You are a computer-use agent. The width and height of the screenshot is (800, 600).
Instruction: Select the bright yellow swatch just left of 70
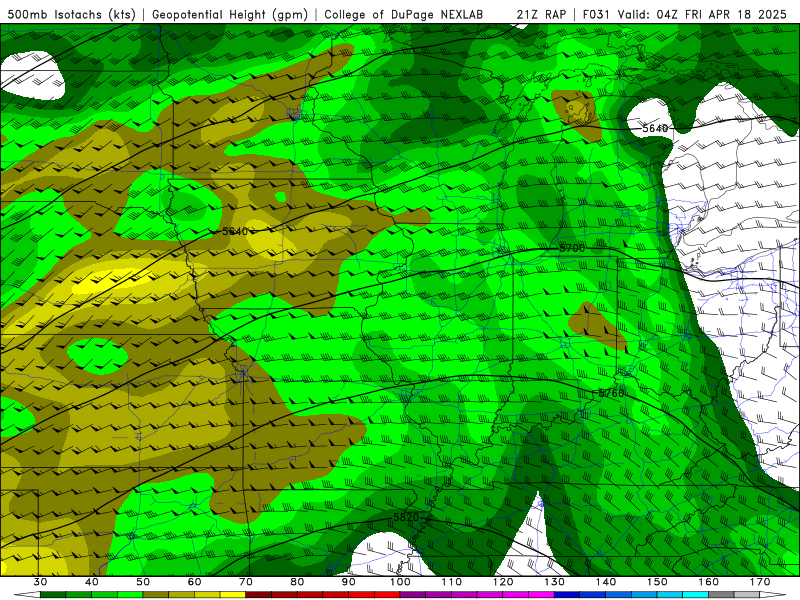233,595
